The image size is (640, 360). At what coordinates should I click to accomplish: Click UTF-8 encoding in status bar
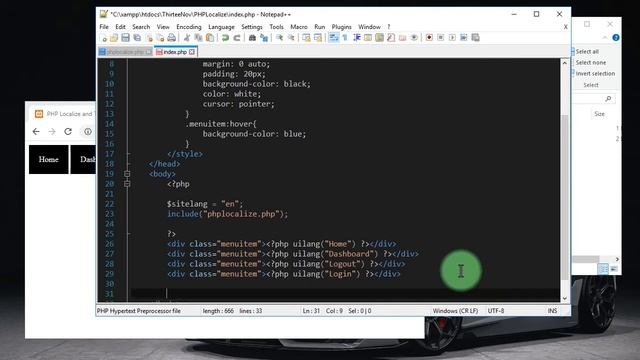point(496,311)
